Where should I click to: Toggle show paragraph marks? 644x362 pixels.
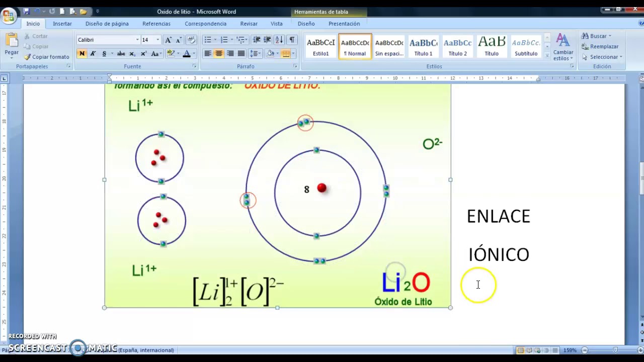(292, 40)
